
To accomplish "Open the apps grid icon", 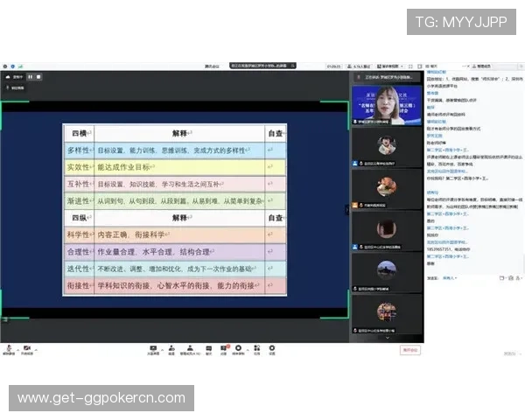I will click(256, 350).
